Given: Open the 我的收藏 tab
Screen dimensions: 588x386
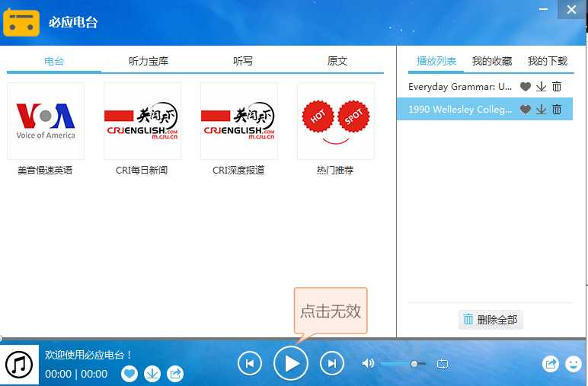Looking at the screenshot, I should click(491, 61).
